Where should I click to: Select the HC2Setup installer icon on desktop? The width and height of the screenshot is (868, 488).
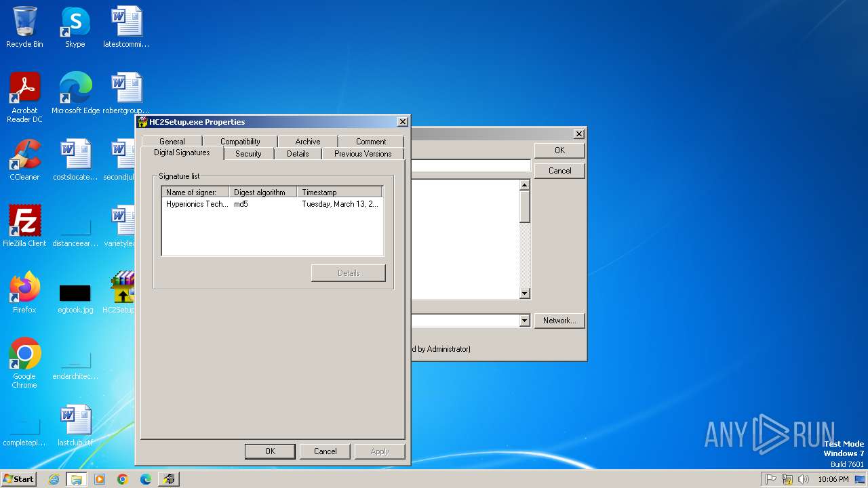coord(122,293)
